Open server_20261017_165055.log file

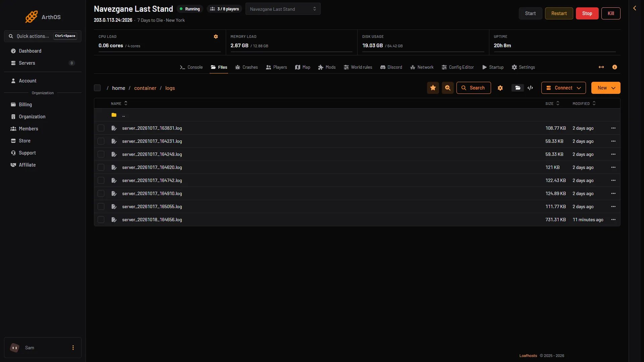[x=152, y=206]
